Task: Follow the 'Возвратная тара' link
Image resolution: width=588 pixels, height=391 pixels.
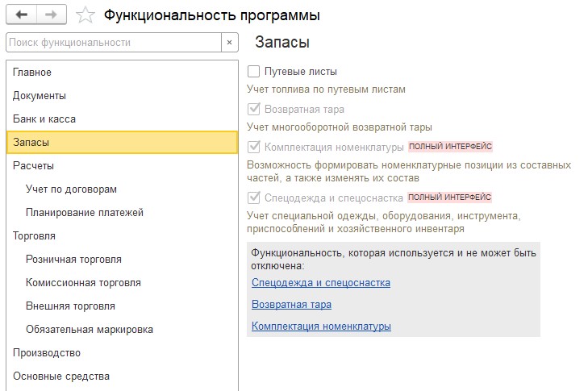Action: tap(291, 305)
